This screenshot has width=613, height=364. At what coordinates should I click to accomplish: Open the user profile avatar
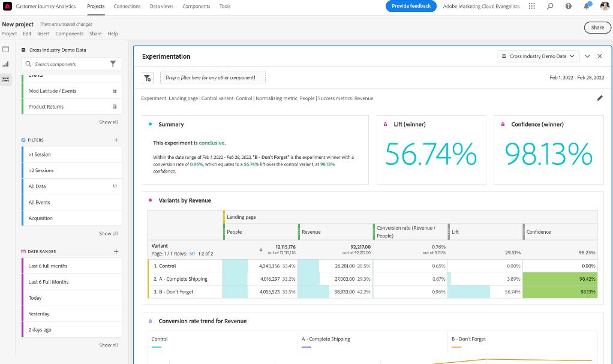(605, 6)
